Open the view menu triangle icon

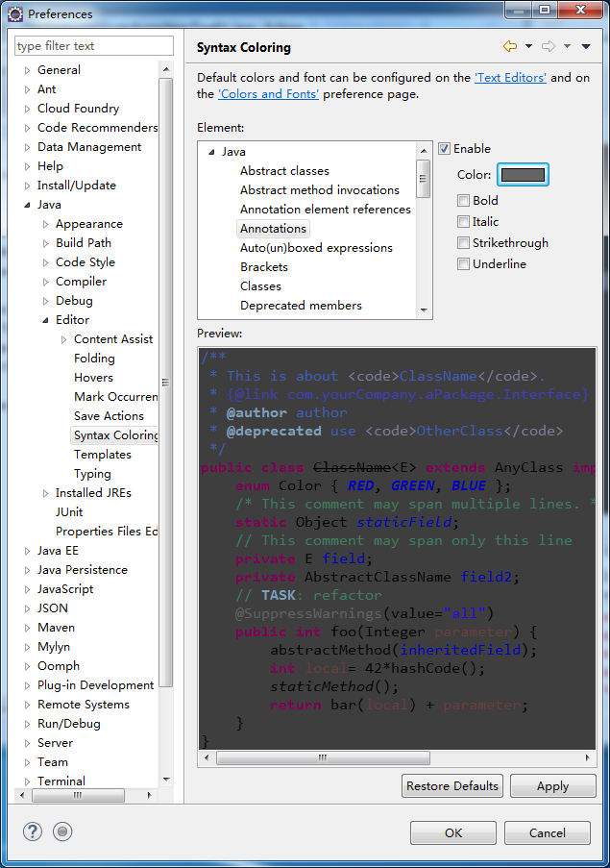pos(586,46)
